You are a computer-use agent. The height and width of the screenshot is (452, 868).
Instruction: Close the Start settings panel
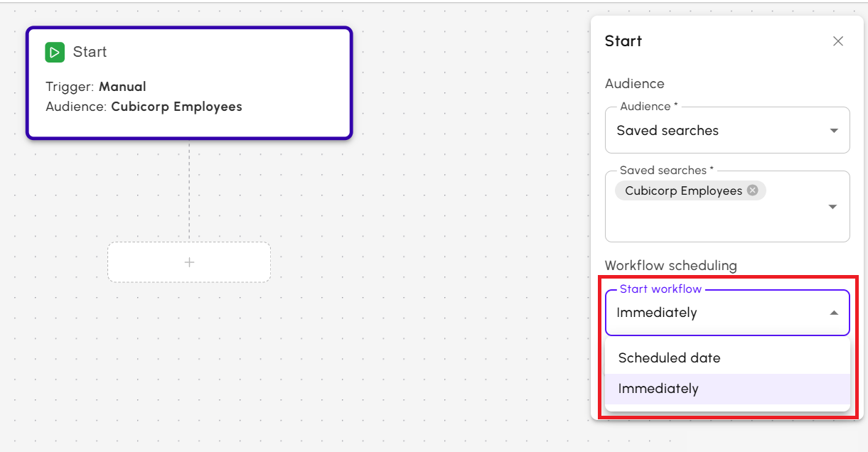click(838, 41)
